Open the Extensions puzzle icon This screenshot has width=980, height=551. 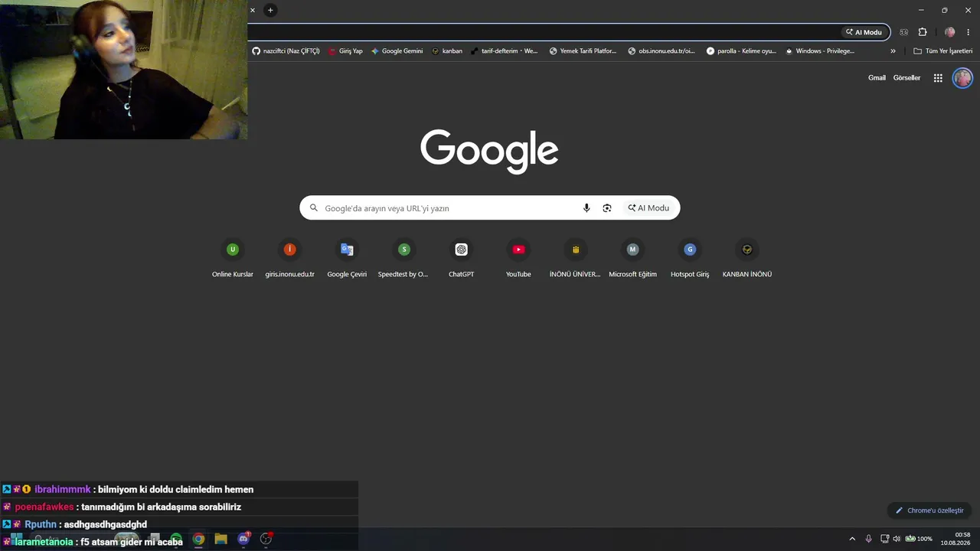pyautogui.click(x=923, y=32)
